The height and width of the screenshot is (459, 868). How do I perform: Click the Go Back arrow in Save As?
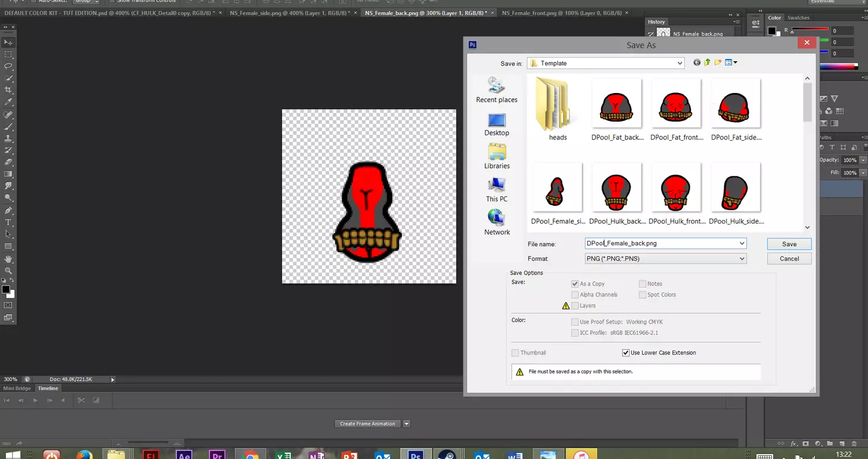(696, 63)
